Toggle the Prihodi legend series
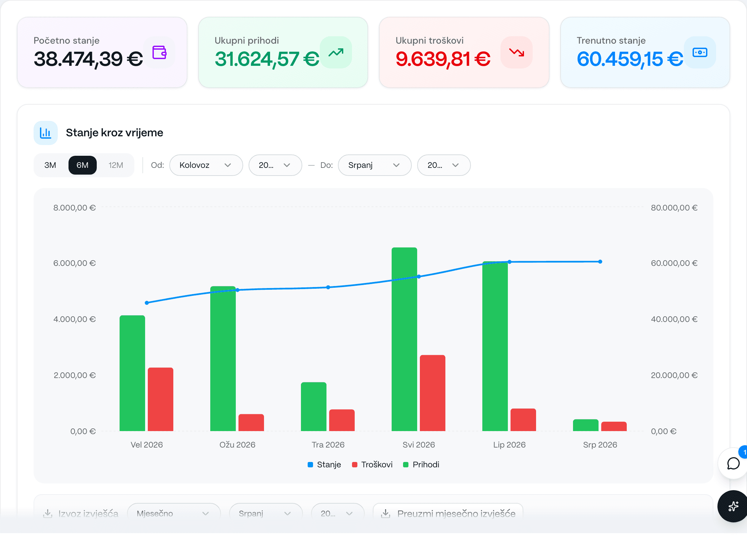The height and width of the screenshot is (560, 747). [421, 464]
